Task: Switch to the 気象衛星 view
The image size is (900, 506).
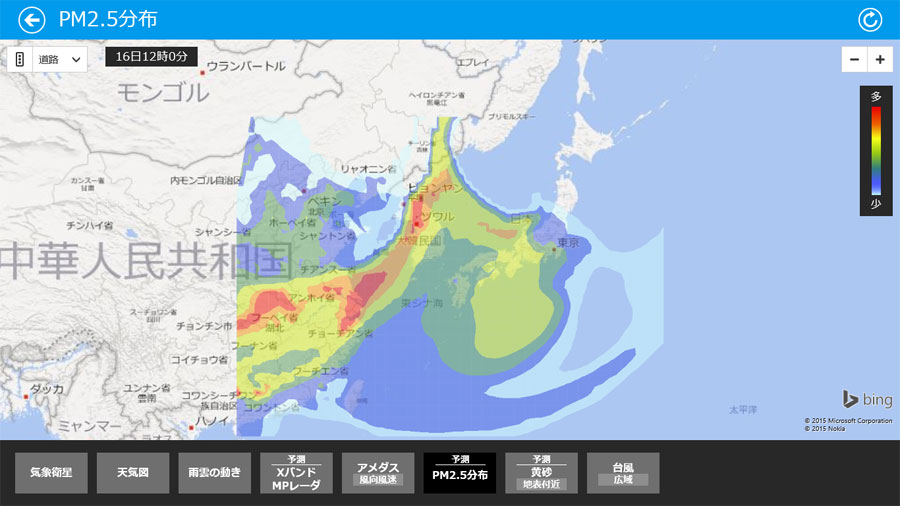Action: pos(51,473)
